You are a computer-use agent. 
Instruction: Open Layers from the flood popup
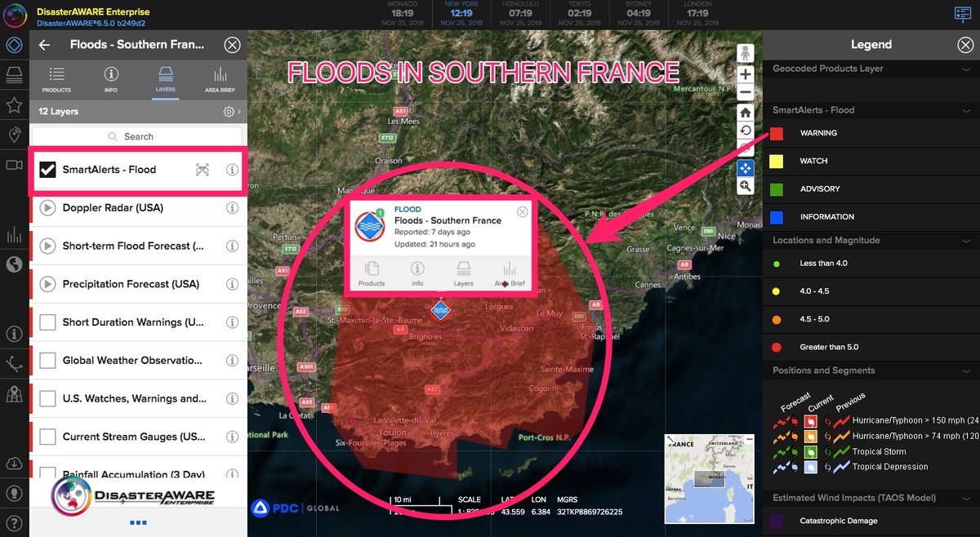[463, 274]
